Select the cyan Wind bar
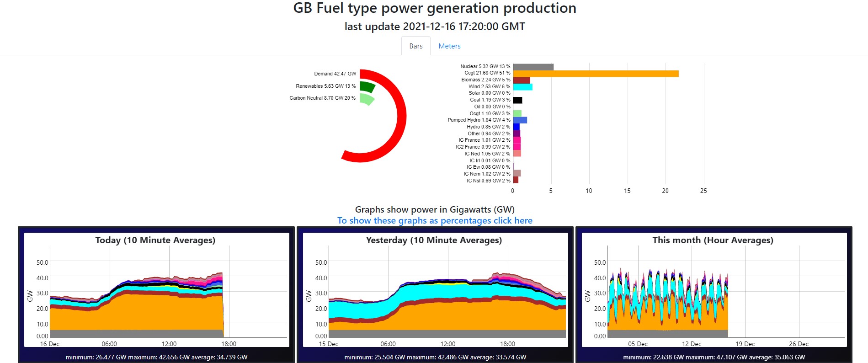Viewport: 868px width, 363px height. point(522,87)
